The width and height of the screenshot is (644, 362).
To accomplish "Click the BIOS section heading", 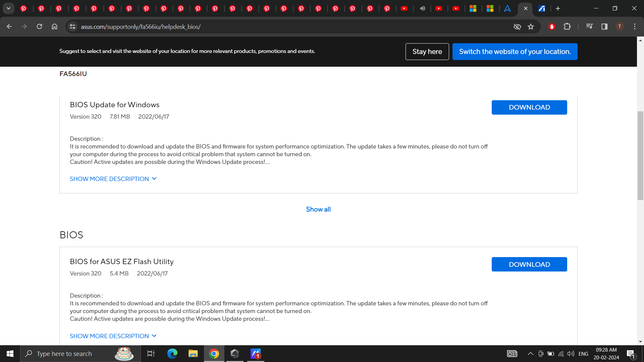I will (71, 235).
